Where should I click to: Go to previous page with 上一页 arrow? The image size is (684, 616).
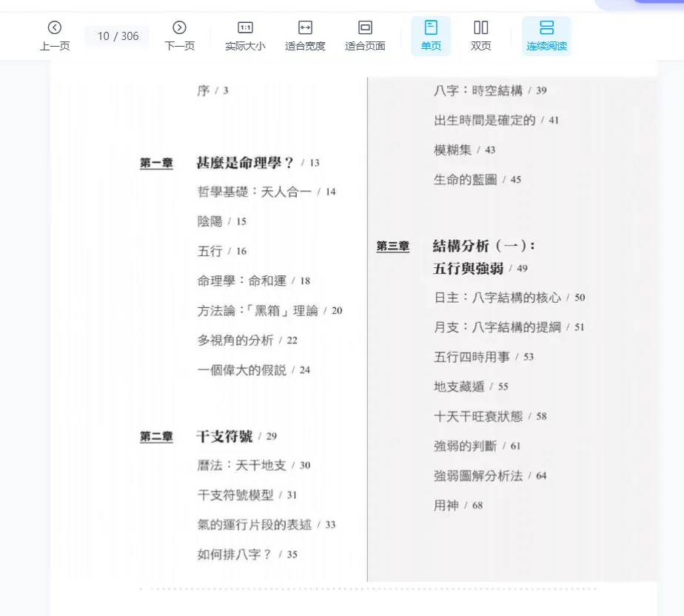(54, 28)
